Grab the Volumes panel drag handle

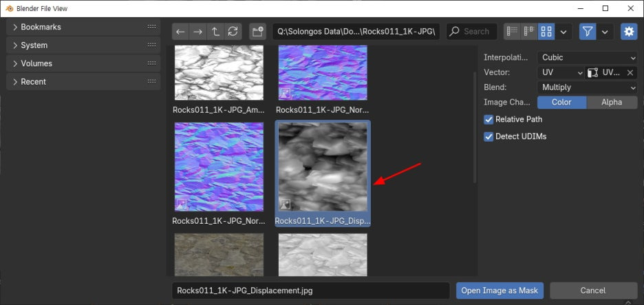[151, 63]
